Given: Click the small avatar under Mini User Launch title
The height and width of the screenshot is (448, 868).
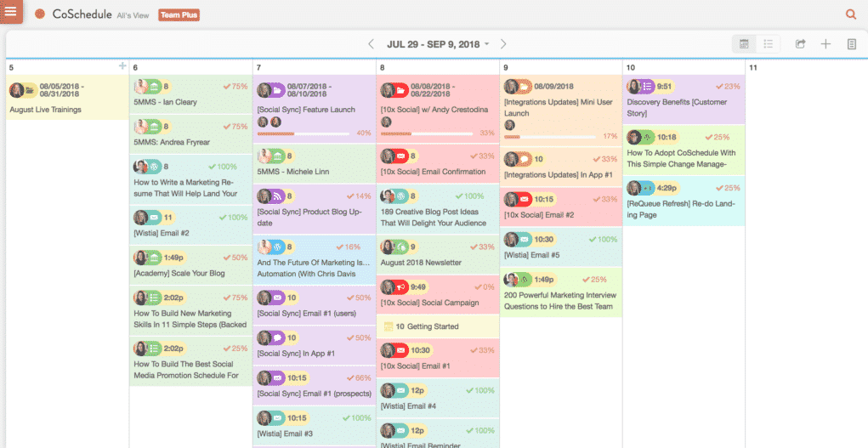Looking at the screenshot, I should (x=509, y=125).
